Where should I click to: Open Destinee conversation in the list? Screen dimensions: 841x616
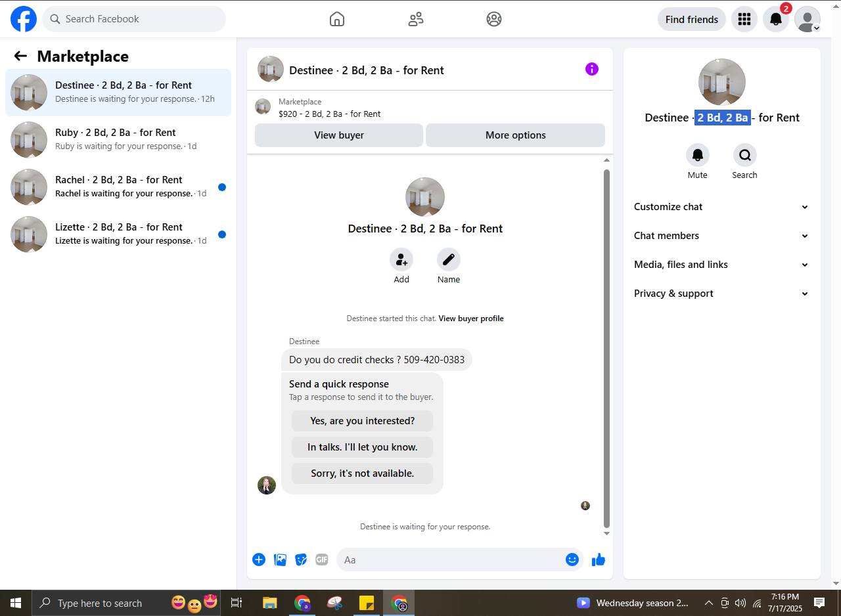(x=118, y=93)
